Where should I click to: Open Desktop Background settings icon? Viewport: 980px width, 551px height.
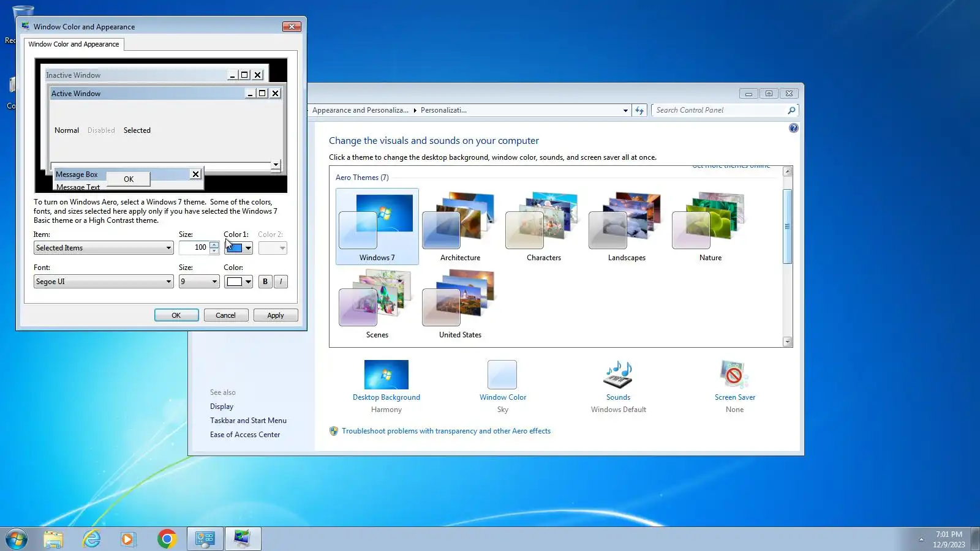386,375
